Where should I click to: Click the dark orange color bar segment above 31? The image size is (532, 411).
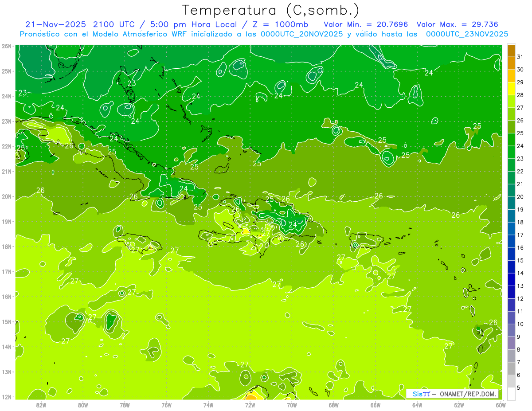(x=511, y=51)
